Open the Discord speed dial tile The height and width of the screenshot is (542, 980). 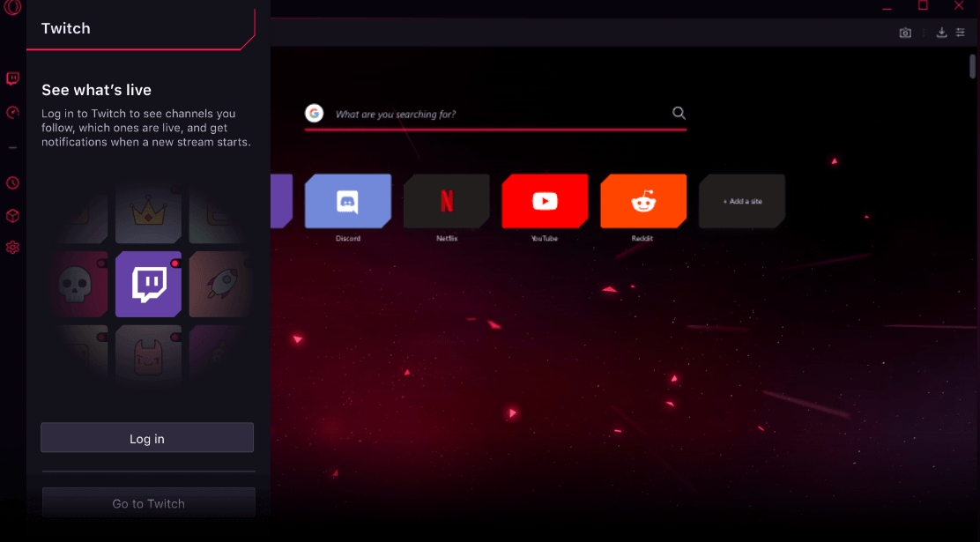pyautogui.click(x=348, y=201)
